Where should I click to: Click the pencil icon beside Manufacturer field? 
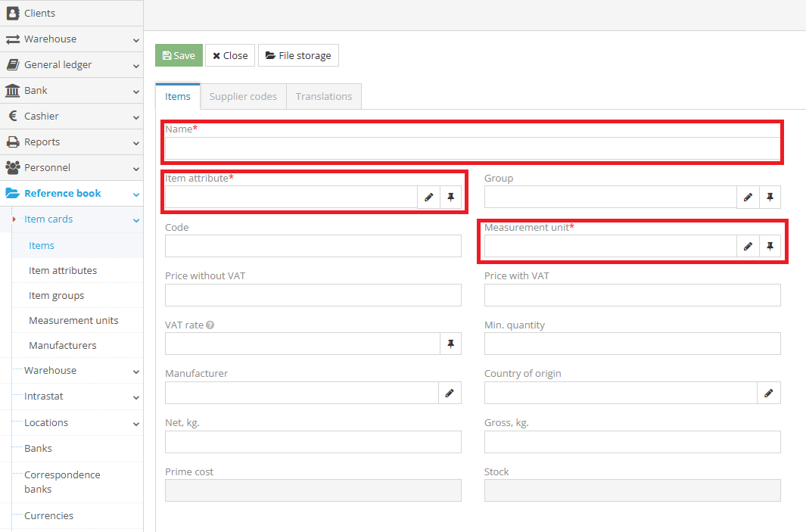tap(450, 394)
